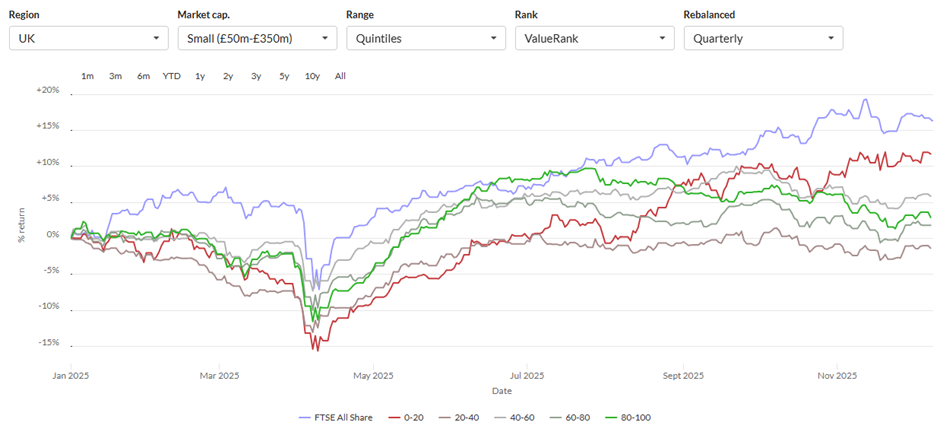The height and width of the screenshot is (435, 940).
Task: Toggle the 40-60 quintile legend series
Action: click(x=516, y=418)
